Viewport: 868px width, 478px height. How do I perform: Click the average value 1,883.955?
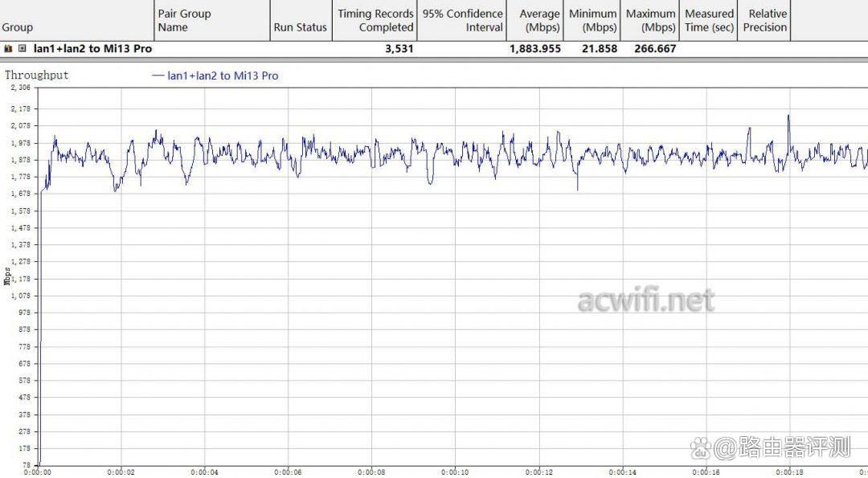tap(534, 49)
